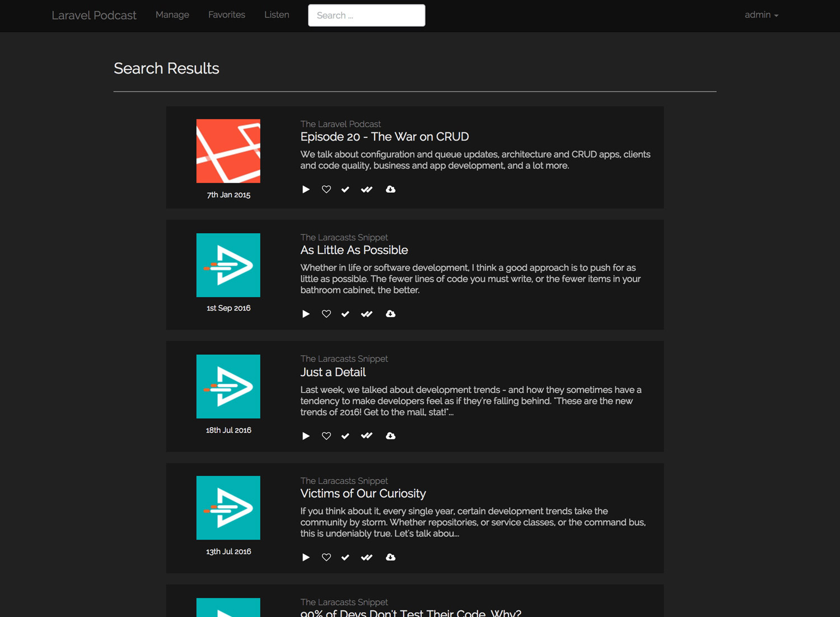The image size is (840, 617).
Task: Go to Favorites in navbar
Action: pos(227,15)
